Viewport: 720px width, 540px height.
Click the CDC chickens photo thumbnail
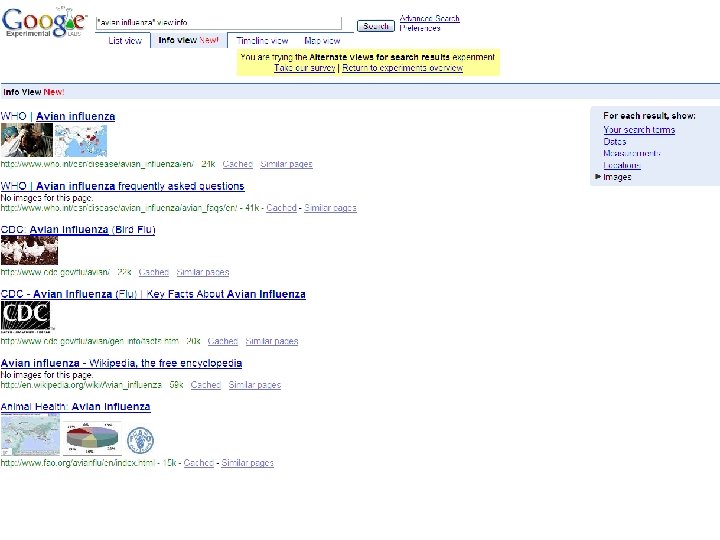(x=29, y=250)
